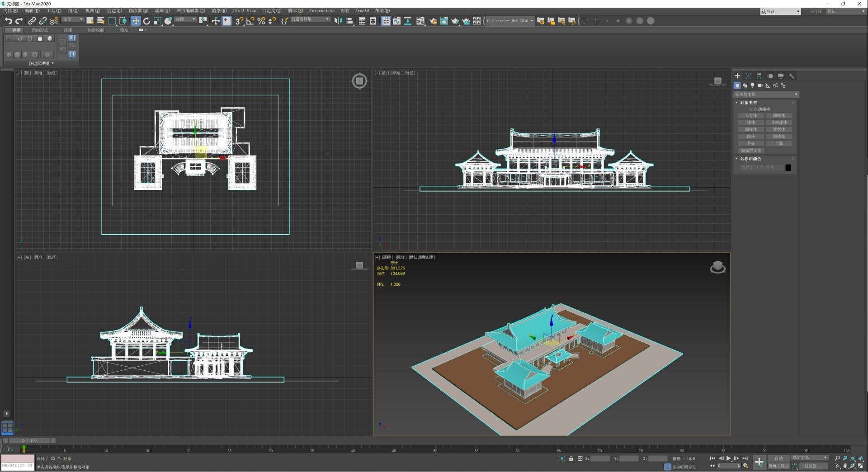Image resolution: width=868 pixels, height=472 pixels.
Task: Open the 登录 sign-in dropdown
Action: click(x=780, y=11)
